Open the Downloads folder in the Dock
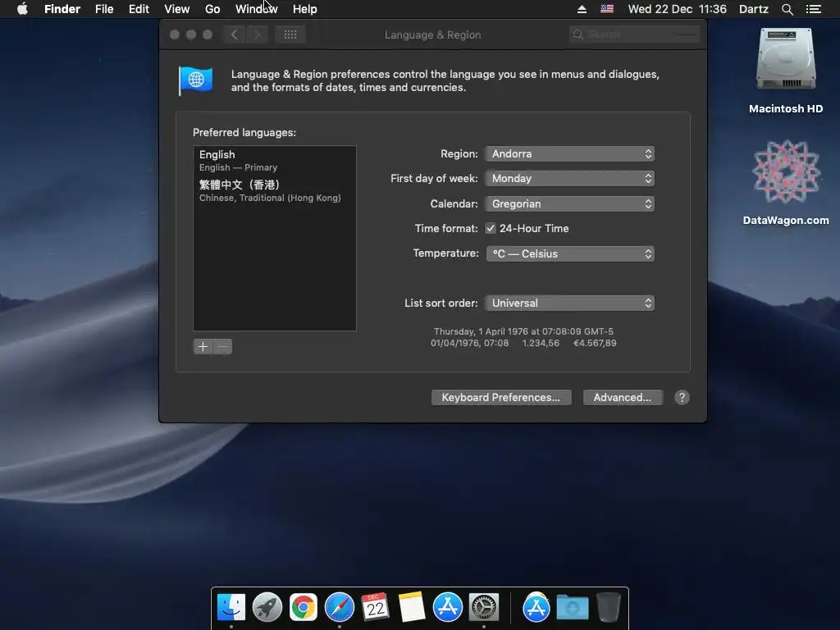This screenshot has width=840, height=630. click(572, 608)
